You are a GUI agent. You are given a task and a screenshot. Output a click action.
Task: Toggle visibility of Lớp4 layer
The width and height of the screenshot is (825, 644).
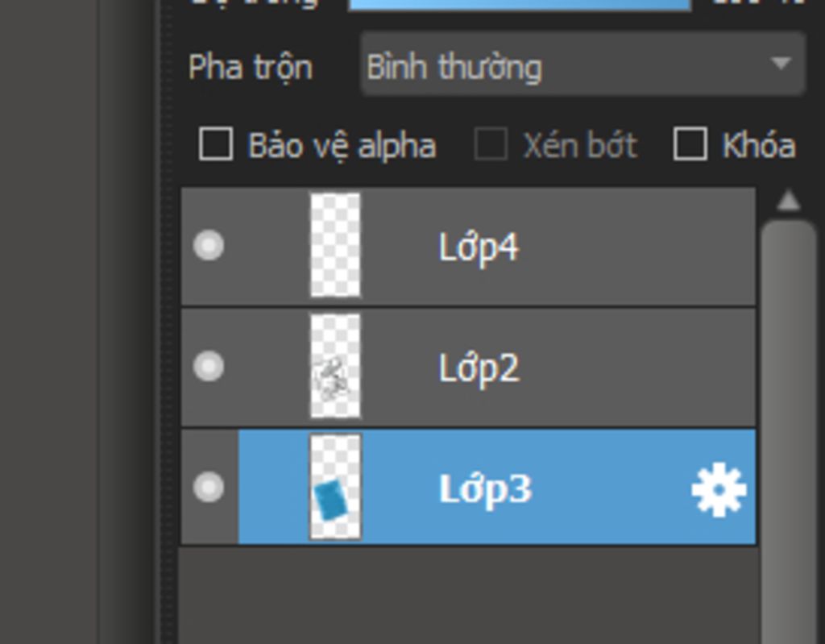(x=209, y=245)
